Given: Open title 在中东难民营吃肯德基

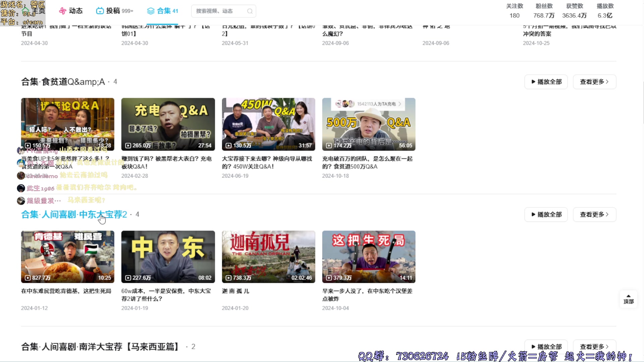Looking at the screenshot, I should [66, 291].
